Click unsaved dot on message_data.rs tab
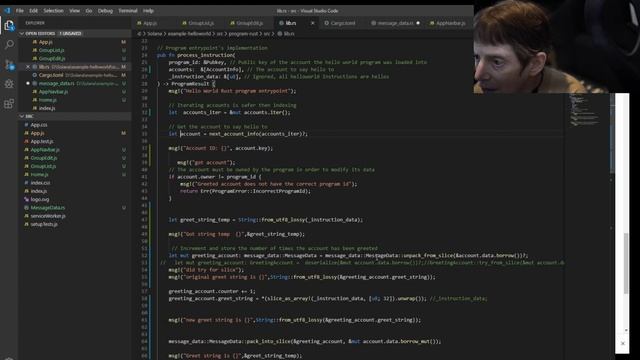640x360 pixels. pyautogui.click(x=418, y=23)
